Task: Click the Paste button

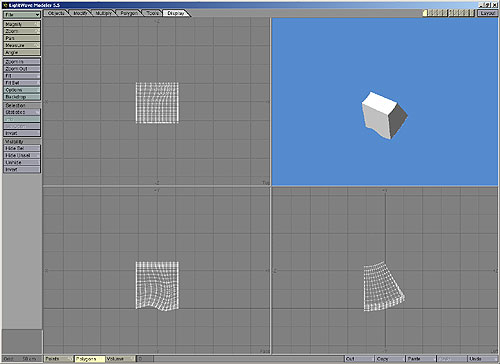Action: (420, 359)
